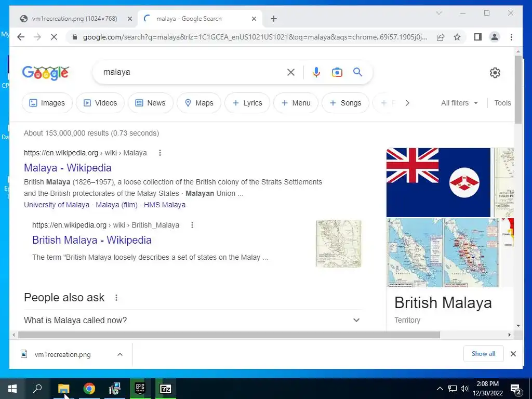Open the Chrome three-dot menu
This screenshot has height=399, width=532.
tap(511, 37)
